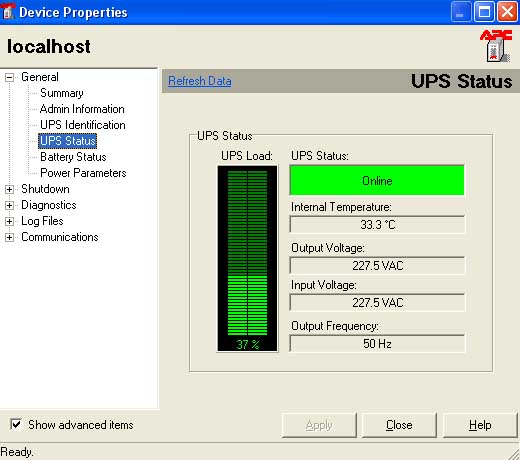520x460 pixels.
Task: Expand the Log Files tree node
Action: click(9, 221)
